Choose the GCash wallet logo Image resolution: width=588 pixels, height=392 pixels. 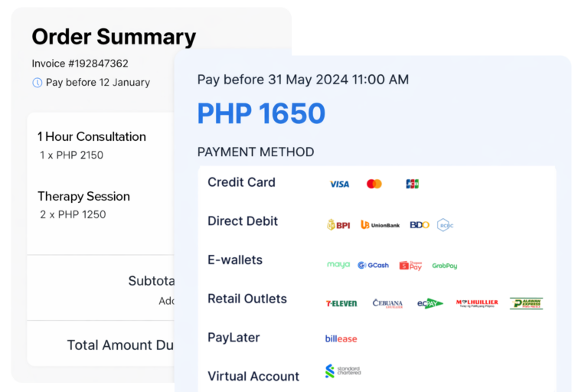[373, 265]
